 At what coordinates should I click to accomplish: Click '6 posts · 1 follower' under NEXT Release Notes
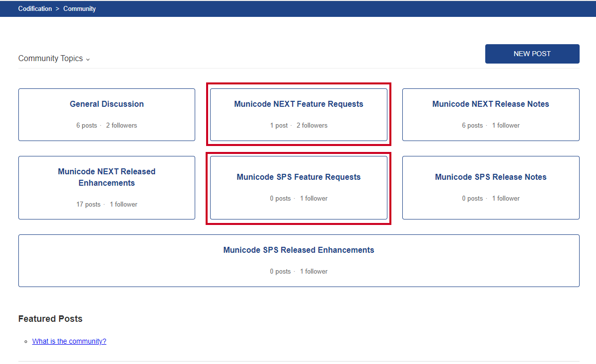tap(491, 125)
